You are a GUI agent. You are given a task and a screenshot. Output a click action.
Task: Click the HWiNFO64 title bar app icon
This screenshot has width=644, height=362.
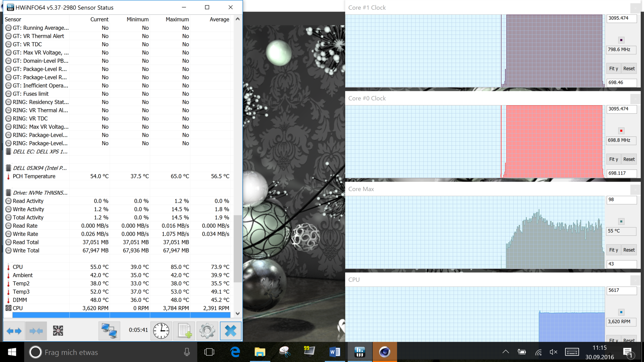10,7
